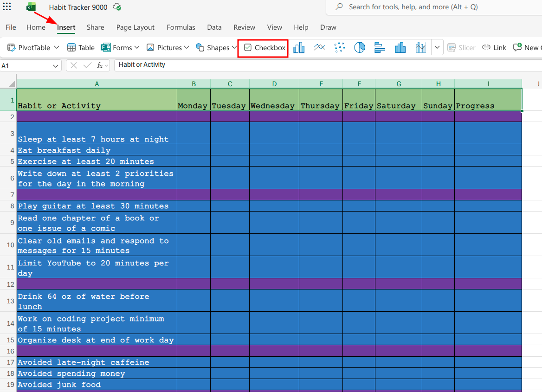Switch to the Page Layout tab
This screenshot has width=542, height=392.
tap(135, 27)
